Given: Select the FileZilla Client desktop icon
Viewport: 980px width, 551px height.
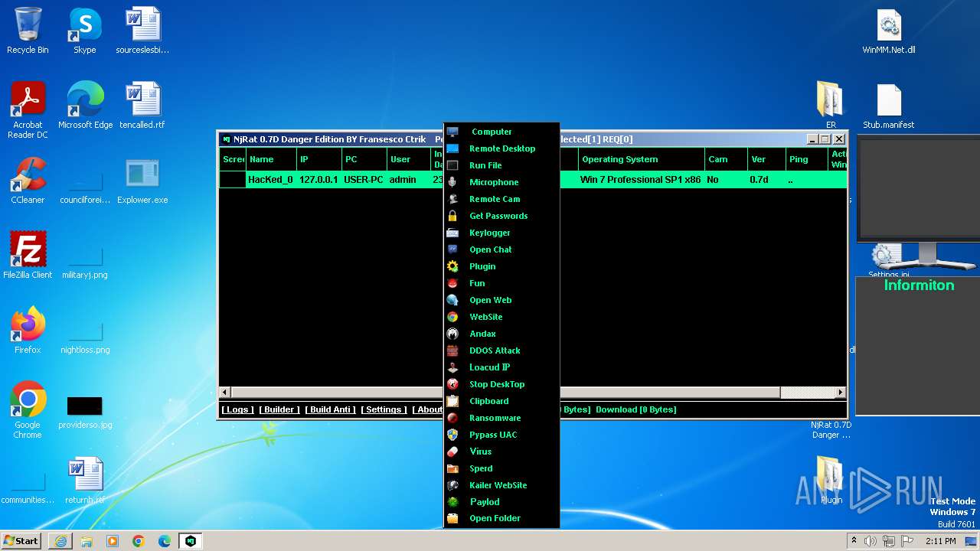Looking at the screenshot, I should [28, 256].
